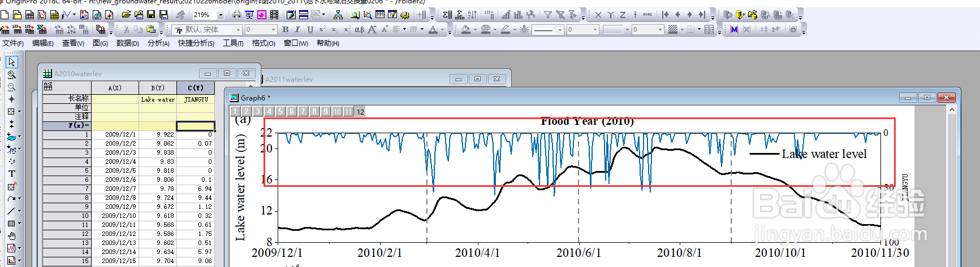Click the 'Lake water level' legend text
Screen dimensions: 980x267
(x=824, y=154)
